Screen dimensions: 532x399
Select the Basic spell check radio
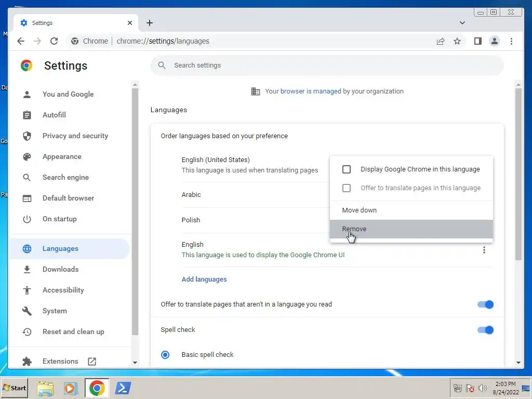(165, 354)
